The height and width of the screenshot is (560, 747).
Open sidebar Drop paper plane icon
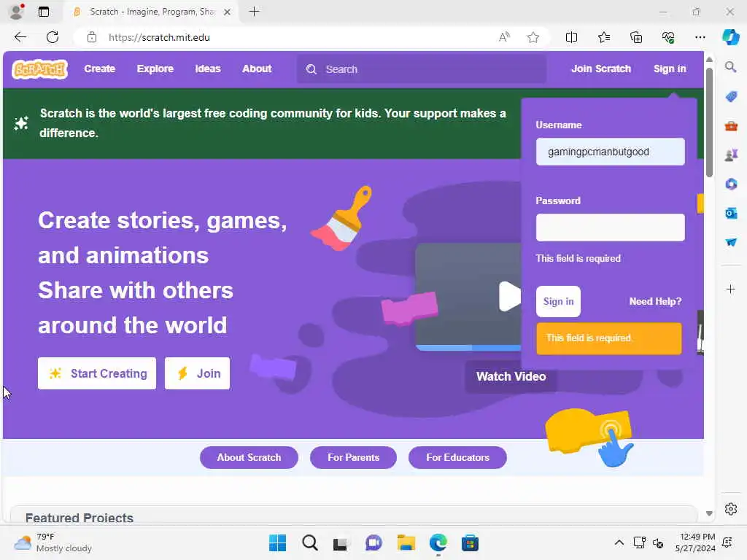pyautogui.click(x=731, y=242)
